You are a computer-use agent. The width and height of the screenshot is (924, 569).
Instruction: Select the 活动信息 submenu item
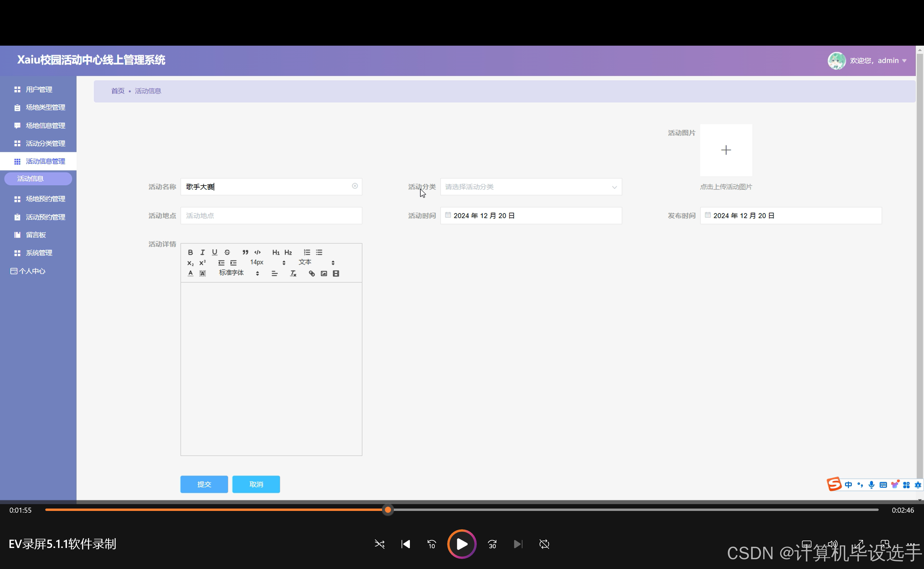[x=38, y=178]
